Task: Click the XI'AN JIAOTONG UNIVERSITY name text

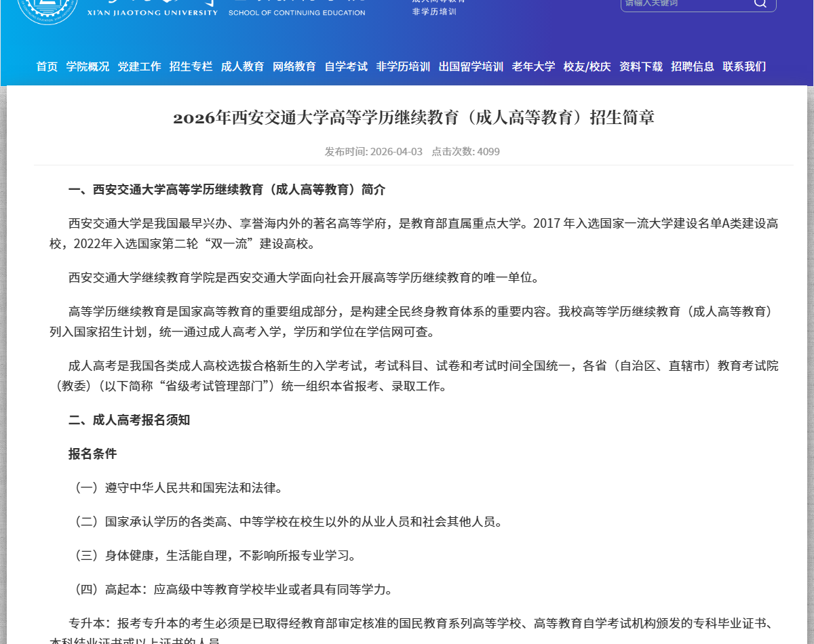Action: [153, 13]
